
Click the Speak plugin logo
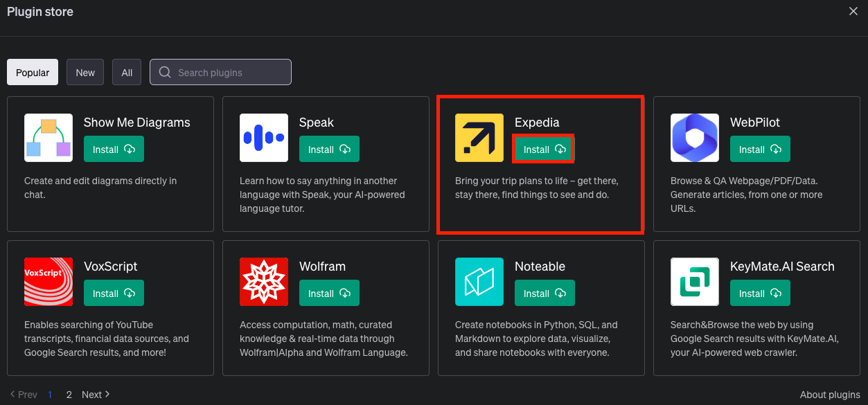pyautogui.click(x=264, y=138)
